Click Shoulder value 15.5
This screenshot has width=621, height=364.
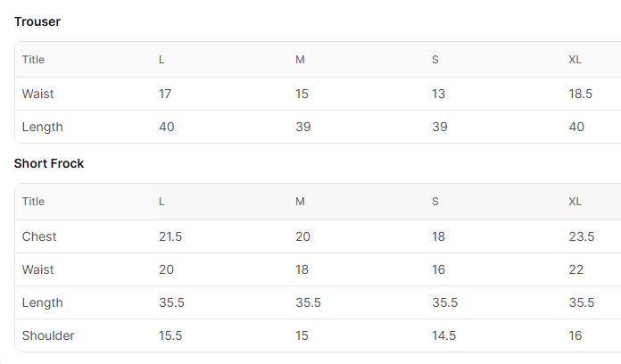(x=170, y=335)
